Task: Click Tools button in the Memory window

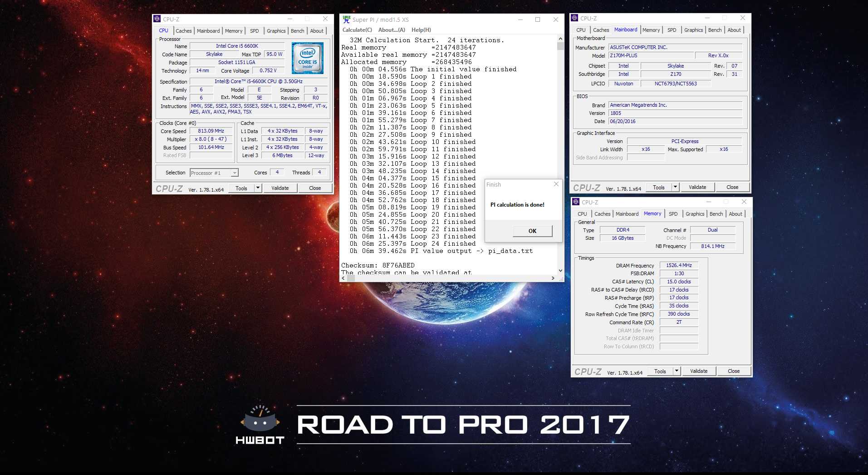Action: (x=660, y=371)
